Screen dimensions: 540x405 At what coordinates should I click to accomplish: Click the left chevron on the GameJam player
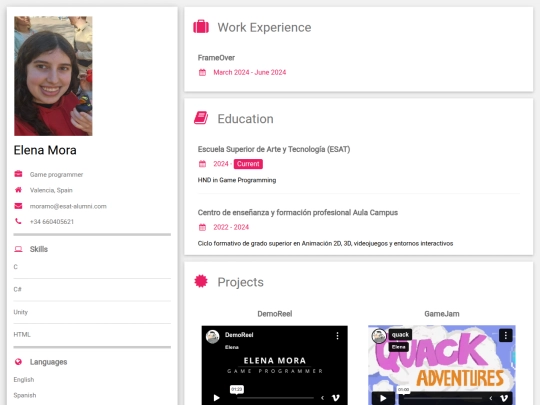click(x=490, y=398)
